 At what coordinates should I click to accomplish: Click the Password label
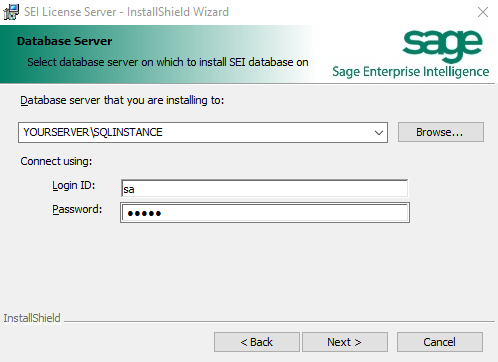pyautogui.click(x=77, y=209)
